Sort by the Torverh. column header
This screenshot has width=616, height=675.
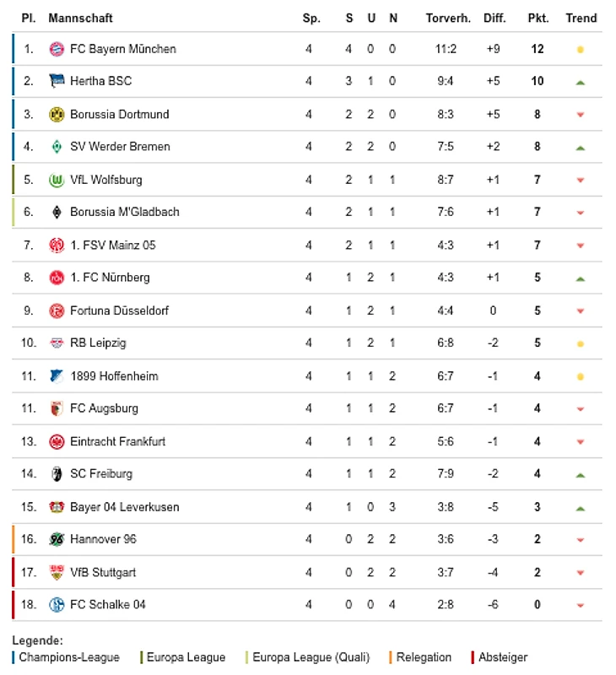click(448, 18)
